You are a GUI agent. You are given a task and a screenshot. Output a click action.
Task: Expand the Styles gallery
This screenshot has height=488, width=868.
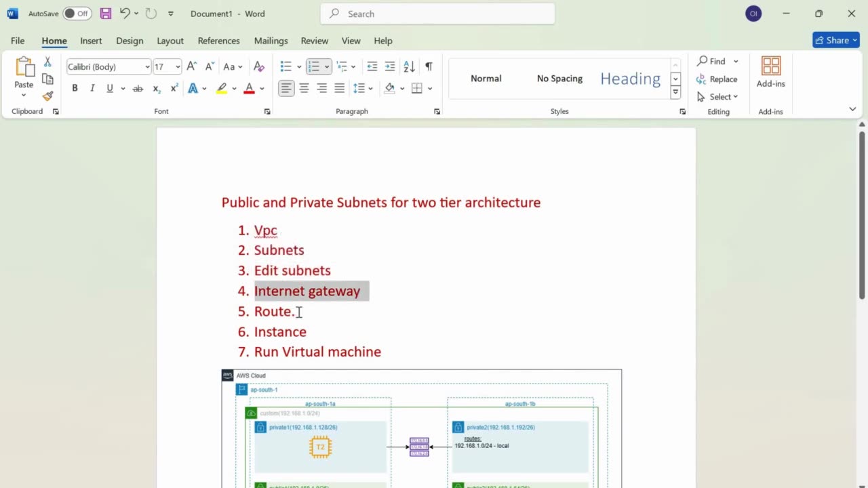tap(675, 92)
